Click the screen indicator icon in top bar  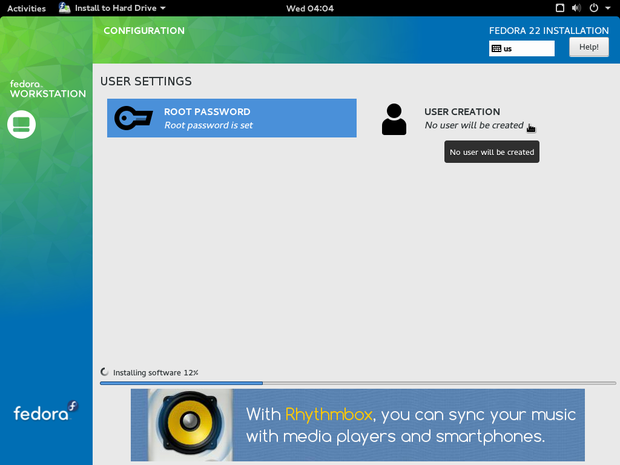click(560, 8)
